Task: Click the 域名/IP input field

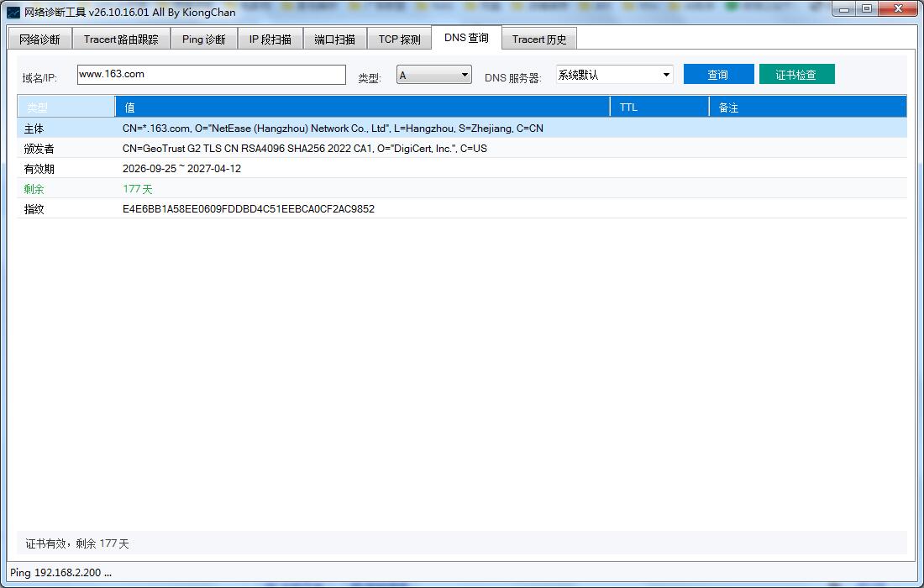Action: pos(212,75)
